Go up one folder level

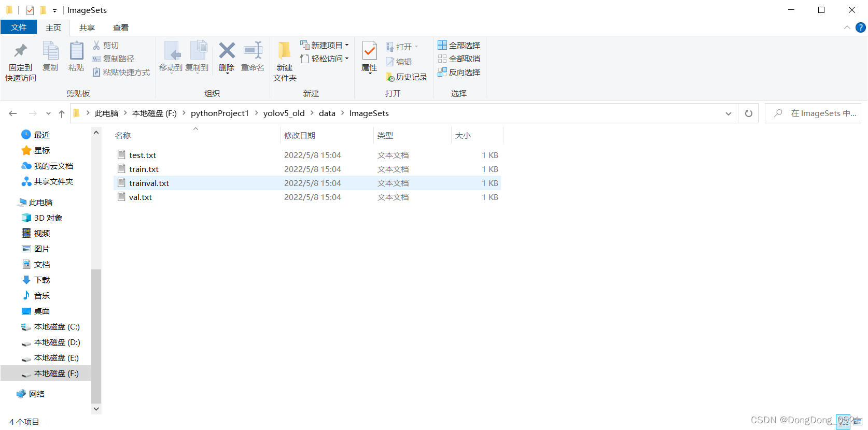point(62,113)
